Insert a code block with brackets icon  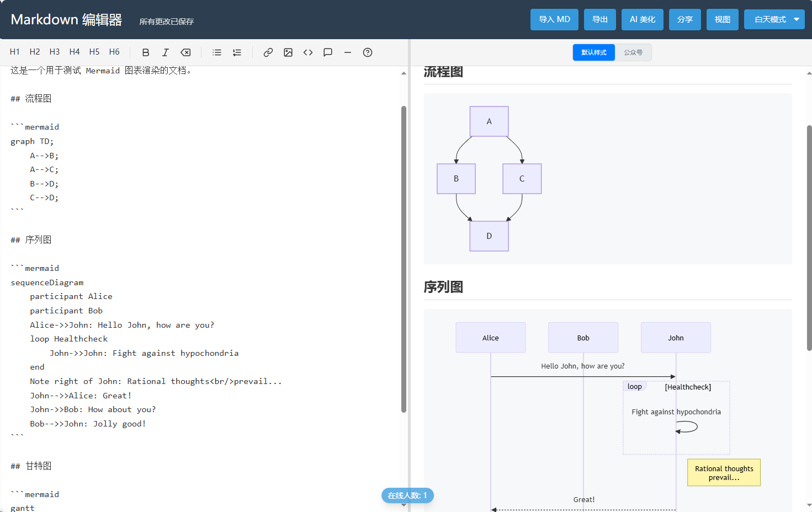[308, 52]
